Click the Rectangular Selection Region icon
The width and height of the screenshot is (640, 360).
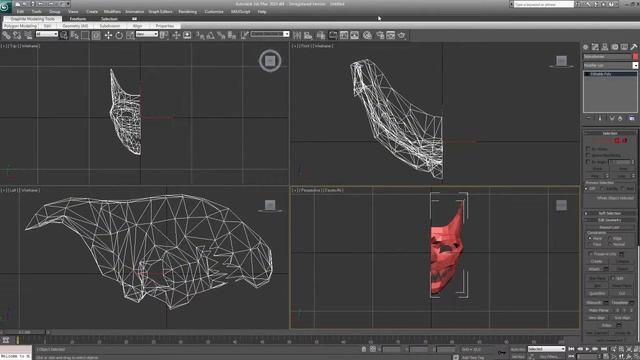85,36
